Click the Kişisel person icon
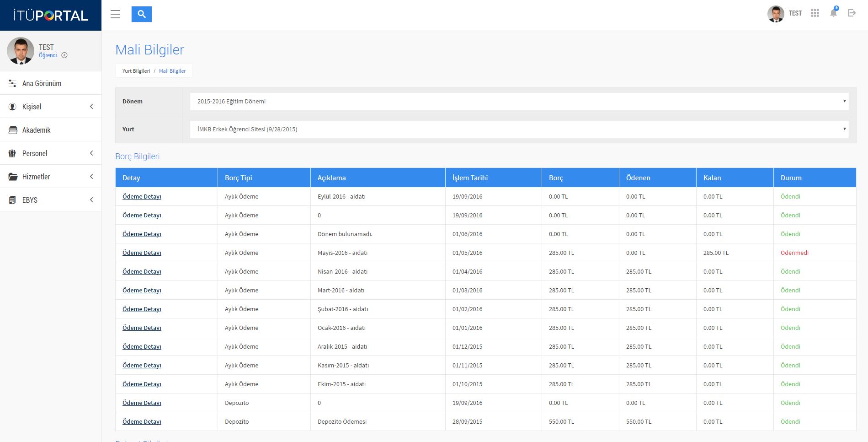 click(x=12, y=107)
